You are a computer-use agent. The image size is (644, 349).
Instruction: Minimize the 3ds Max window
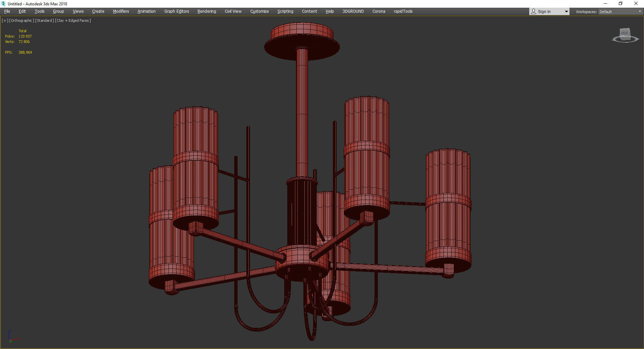click(605, 4)
